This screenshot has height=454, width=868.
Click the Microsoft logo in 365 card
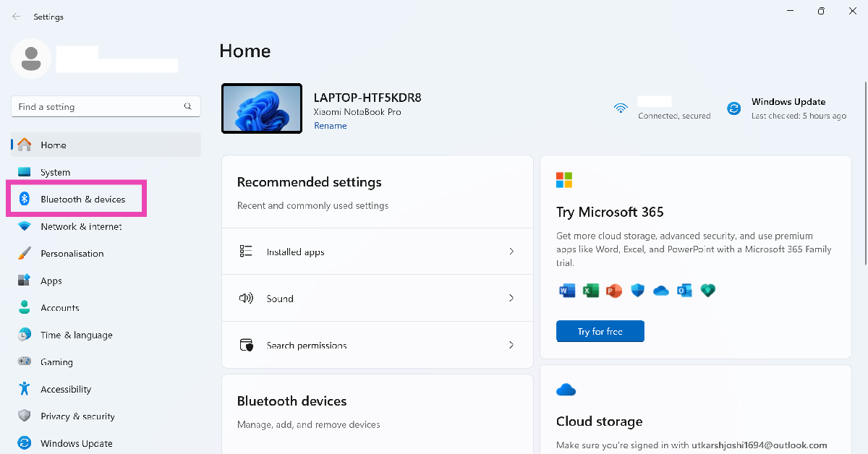pyautogui.click(x=564, y=180)
